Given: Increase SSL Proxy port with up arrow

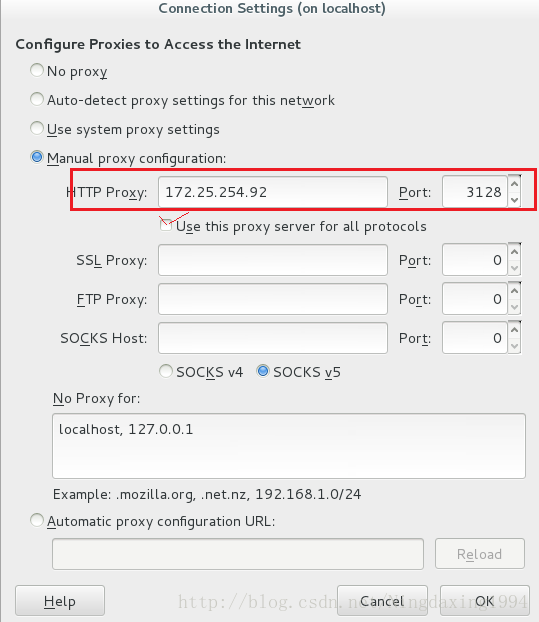Looking at the screenshot, I should [514, 252].
